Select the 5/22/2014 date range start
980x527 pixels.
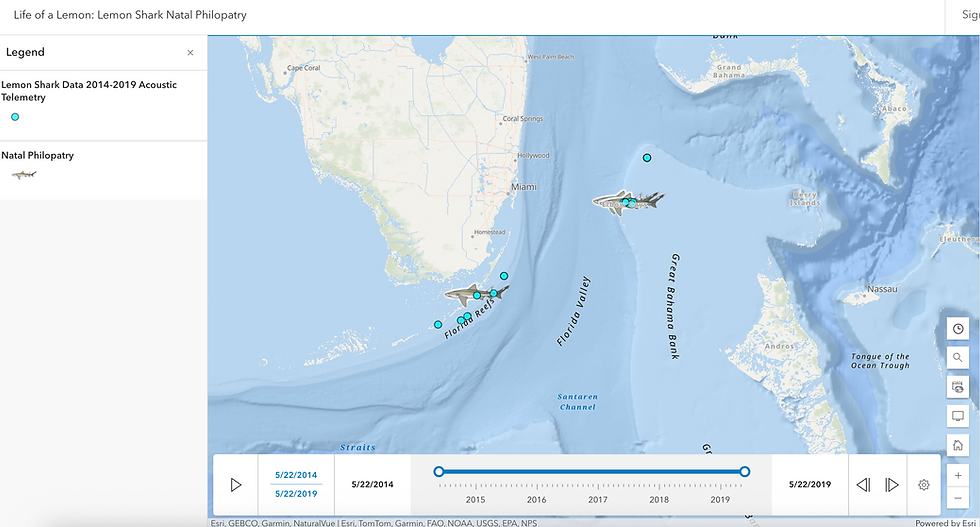click(296, 475)
